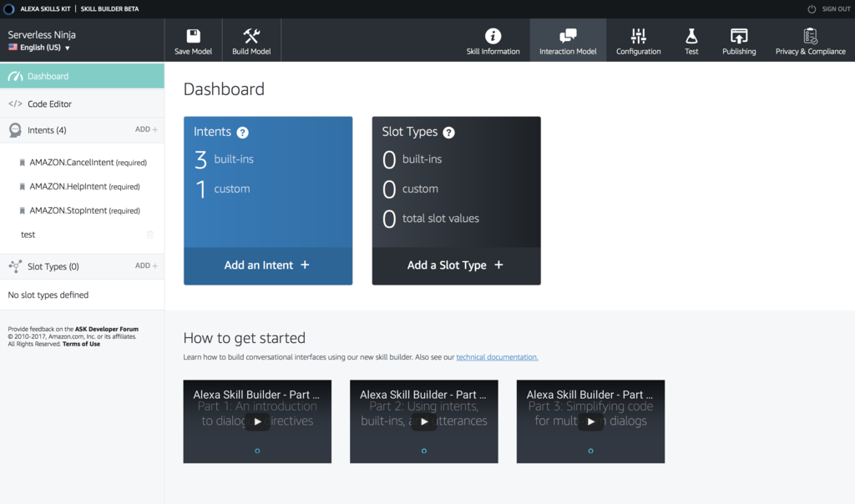Open the English (US) language dropdown arrow

[68, 48]
